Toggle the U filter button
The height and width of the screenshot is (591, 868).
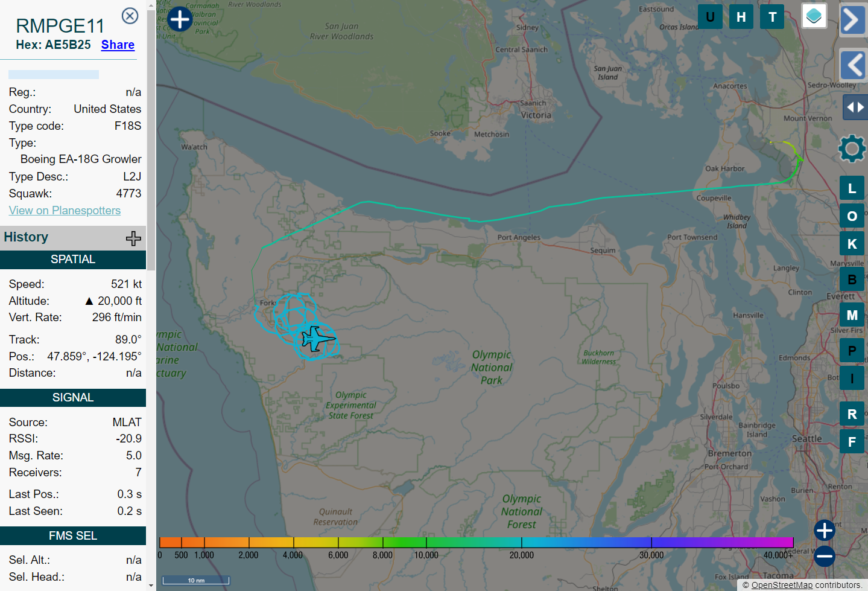click(710, 17)
